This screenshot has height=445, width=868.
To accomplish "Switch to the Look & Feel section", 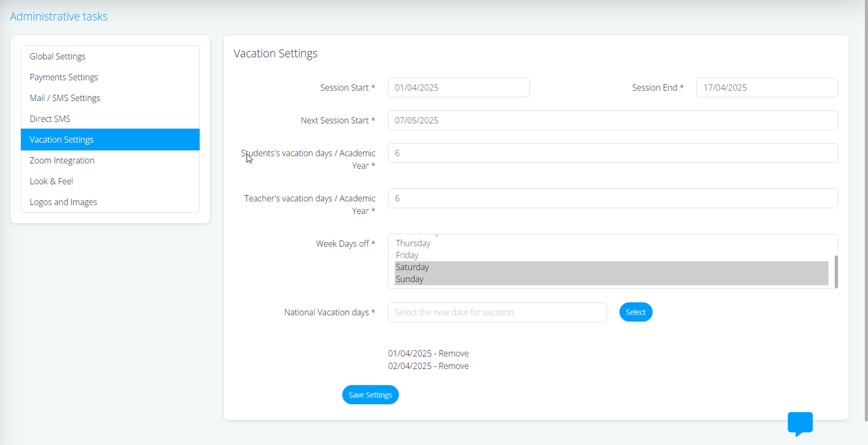I will coord(51,181).
